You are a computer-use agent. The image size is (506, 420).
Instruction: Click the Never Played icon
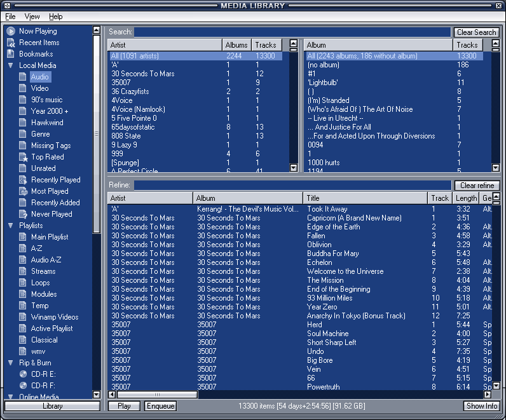23,214
